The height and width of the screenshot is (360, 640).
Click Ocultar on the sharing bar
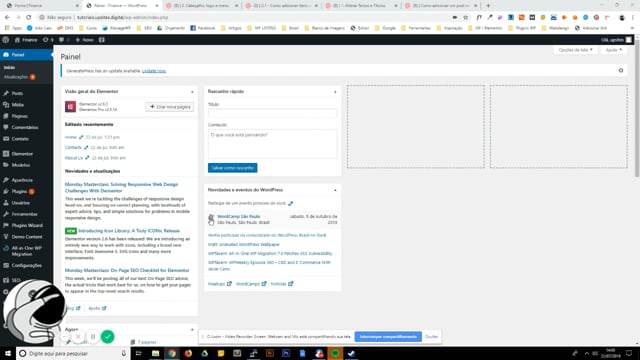431,337
